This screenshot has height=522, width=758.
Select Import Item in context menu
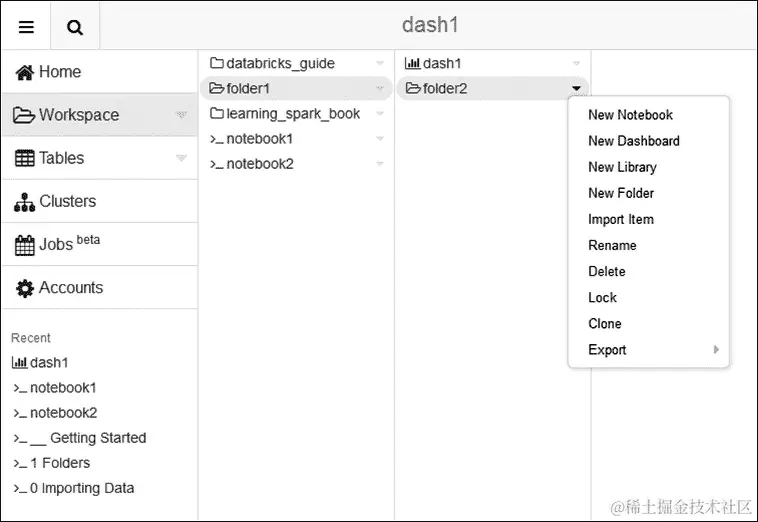(x=621, y=219)
